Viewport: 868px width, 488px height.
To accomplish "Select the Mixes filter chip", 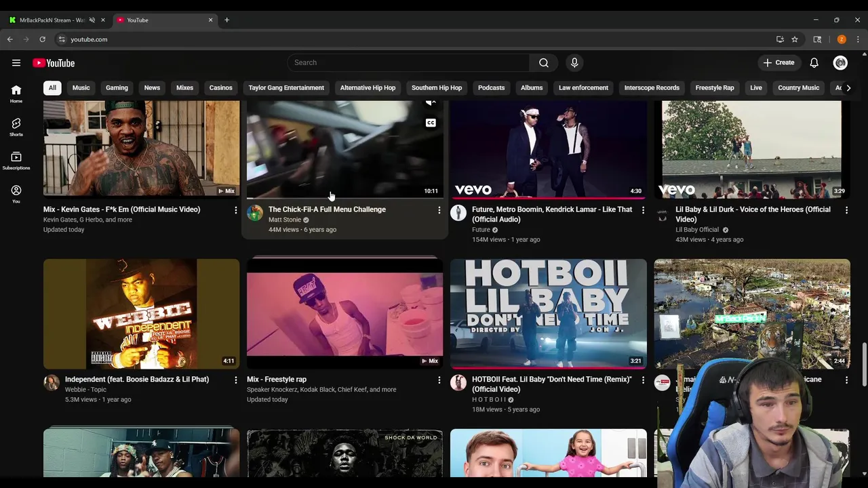I will pyautogui.click(x=184, y=87).
